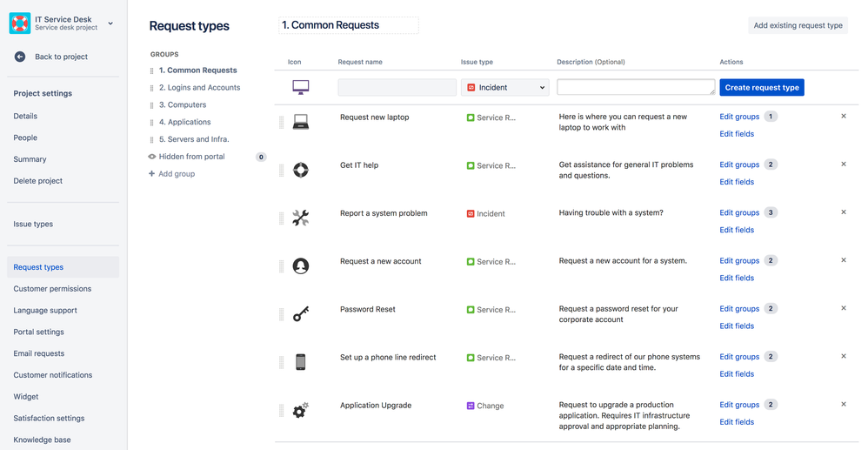Open the Hidden from portal group
The image size is (868, 450).
[x=191, y=157]
